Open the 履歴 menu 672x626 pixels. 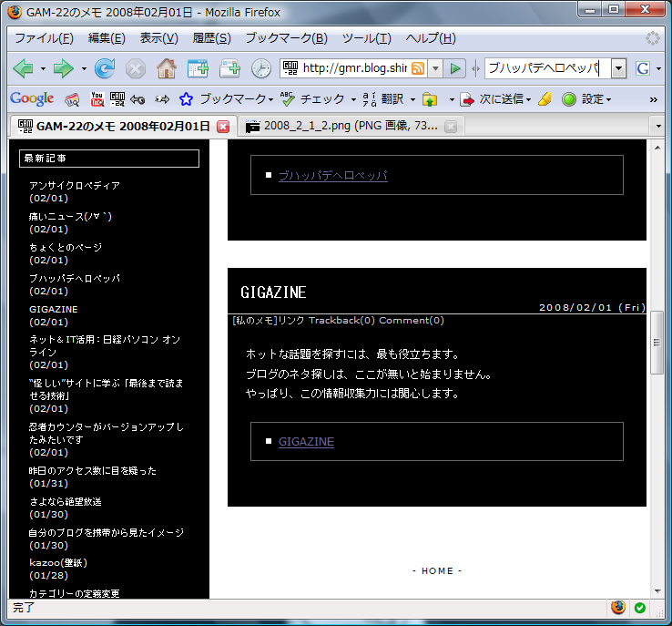[x=211, y=38]
